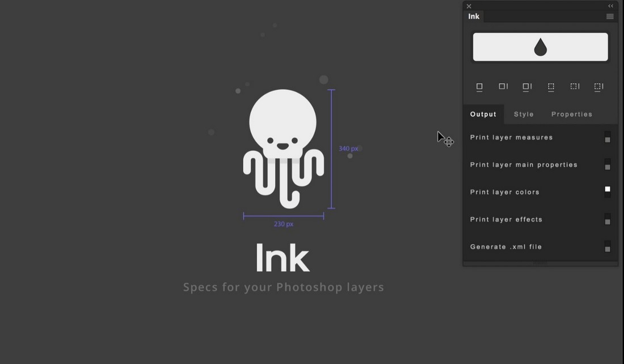Image resolution: width=624 pixels, height=364 pixels.
Task: Measure layer width and height, solid-square icon
Action: coord(527,87)
